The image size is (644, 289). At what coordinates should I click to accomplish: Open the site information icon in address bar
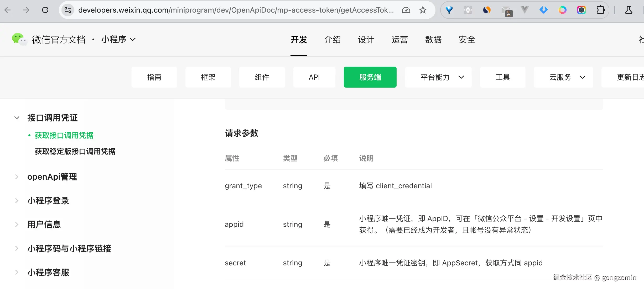point(68,10)
